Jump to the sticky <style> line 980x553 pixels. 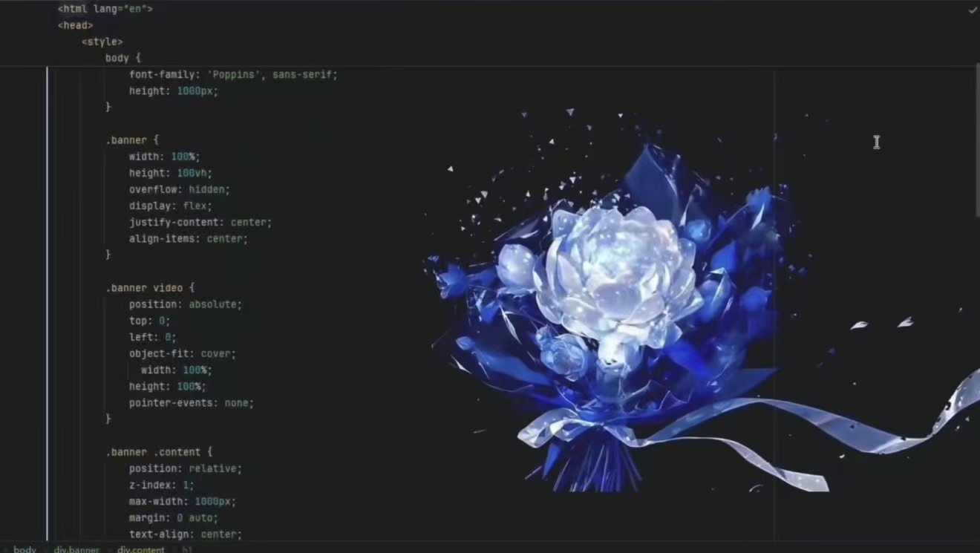click(x=102, y=42)
